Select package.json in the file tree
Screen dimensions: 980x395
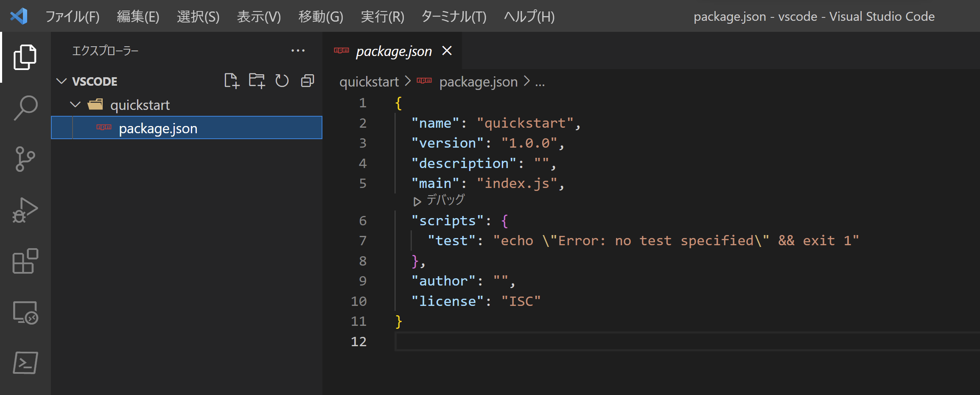[x=187, y=128]
